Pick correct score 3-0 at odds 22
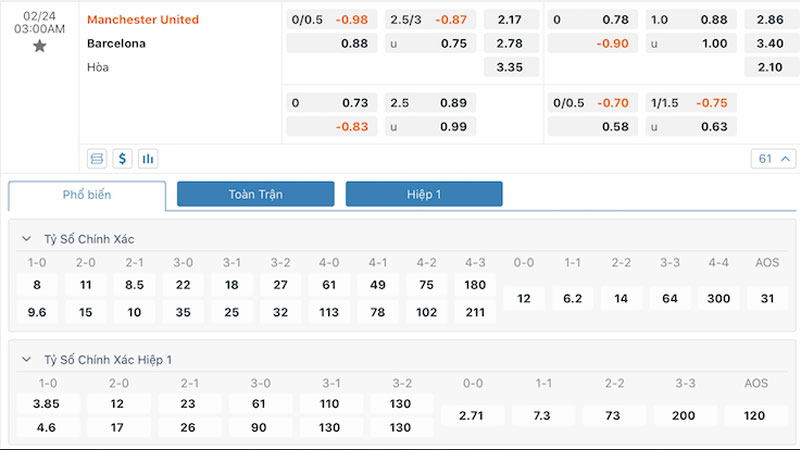 point(183,285)
